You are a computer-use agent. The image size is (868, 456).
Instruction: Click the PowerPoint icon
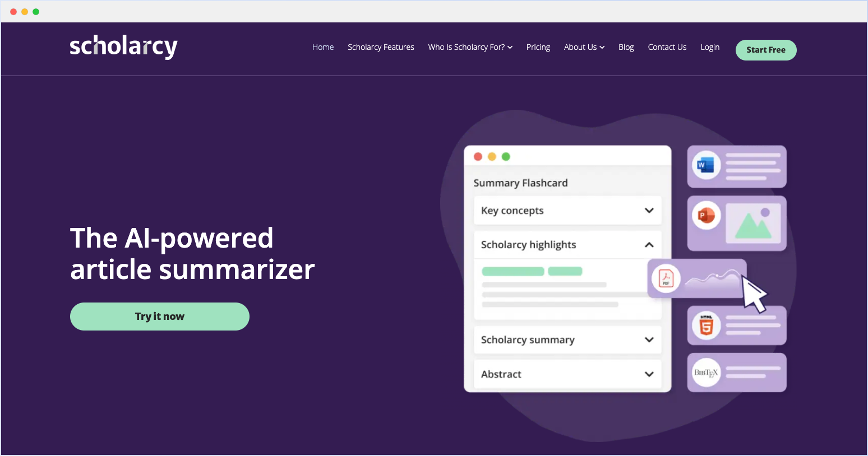pyautogui.click(x=706, y=216)
